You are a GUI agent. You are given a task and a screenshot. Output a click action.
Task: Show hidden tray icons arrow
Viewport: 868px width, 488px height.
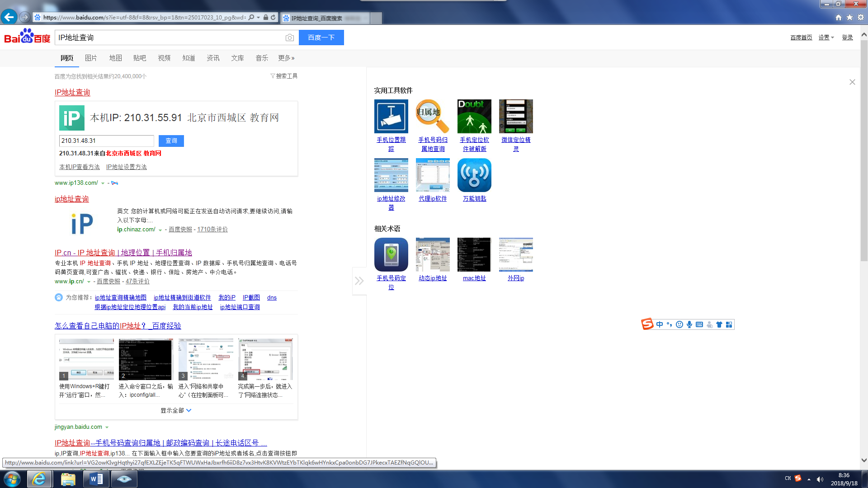tap(809, 479)
